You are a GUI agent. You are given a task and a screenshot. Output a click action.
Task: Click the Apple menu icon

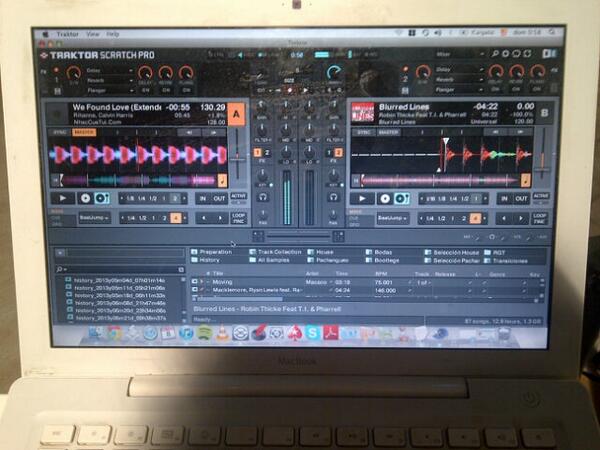[46, 34]
